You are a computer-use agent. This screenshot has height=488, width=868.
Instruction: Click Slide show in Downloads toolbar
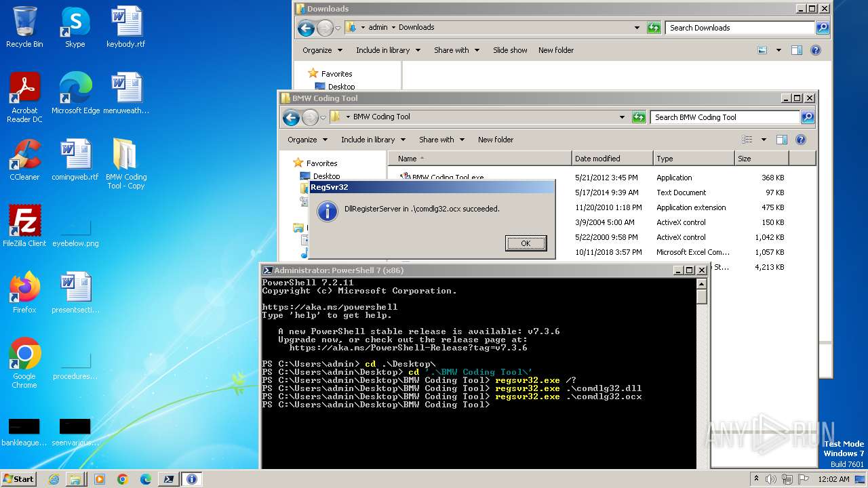510,50
